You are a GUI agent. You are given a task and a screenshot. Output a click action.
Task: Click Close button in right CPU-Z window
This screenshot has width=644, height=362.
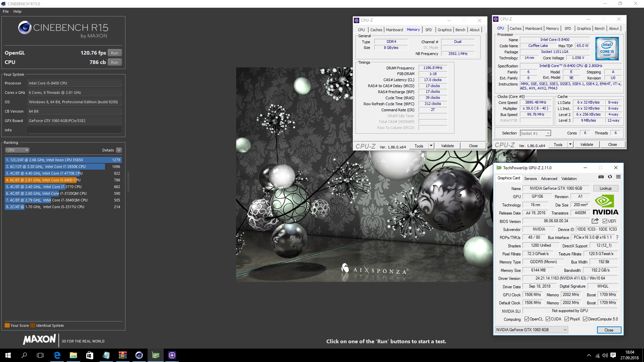(612, 144)
